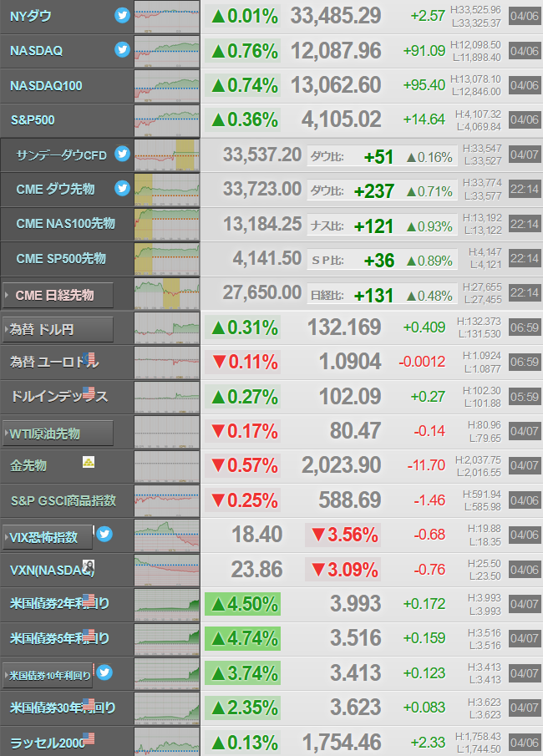Click the gold bars icon beside 金先物
This screenshot has width=543, height=756.
click(x=89, y=462)
